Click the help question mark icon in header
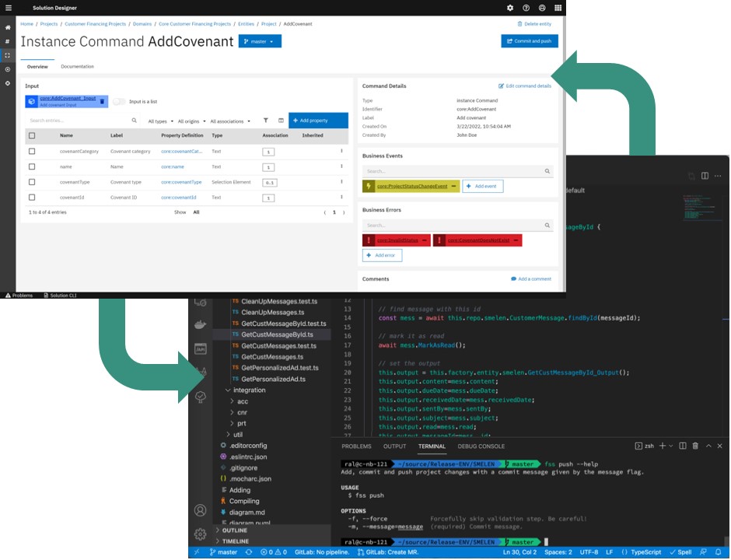 pos(528,8)
